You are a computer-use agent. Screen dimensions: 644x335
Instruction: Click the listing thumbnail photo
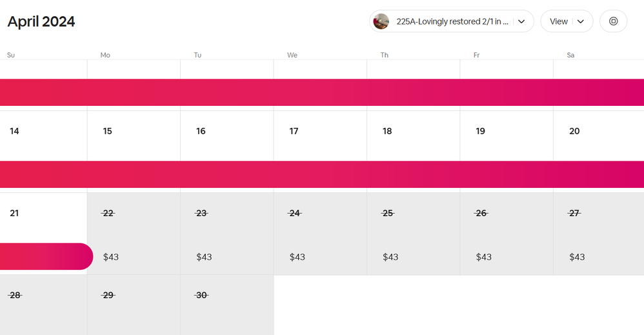pyautogui.click(x=381, y=21)
